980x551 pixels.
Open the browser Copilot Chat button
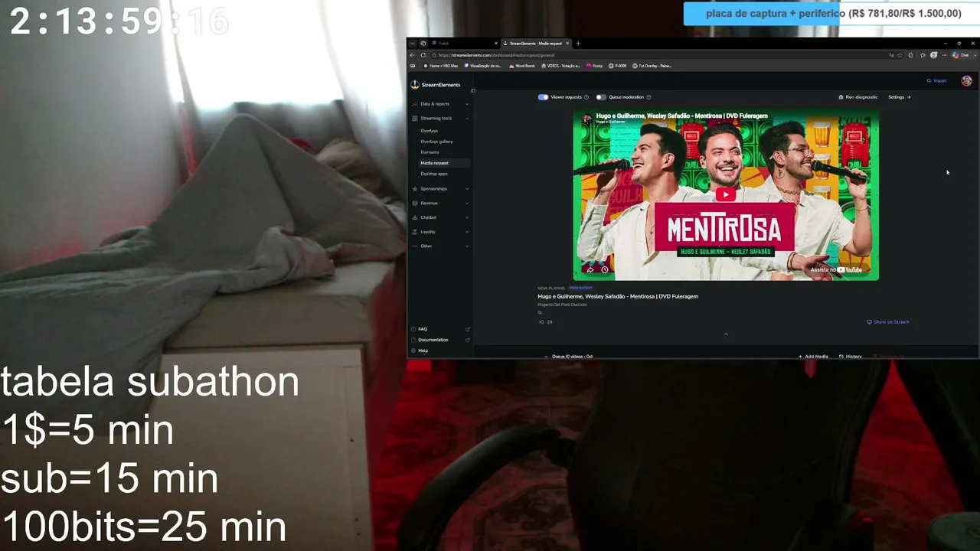[x=961, y=55]
